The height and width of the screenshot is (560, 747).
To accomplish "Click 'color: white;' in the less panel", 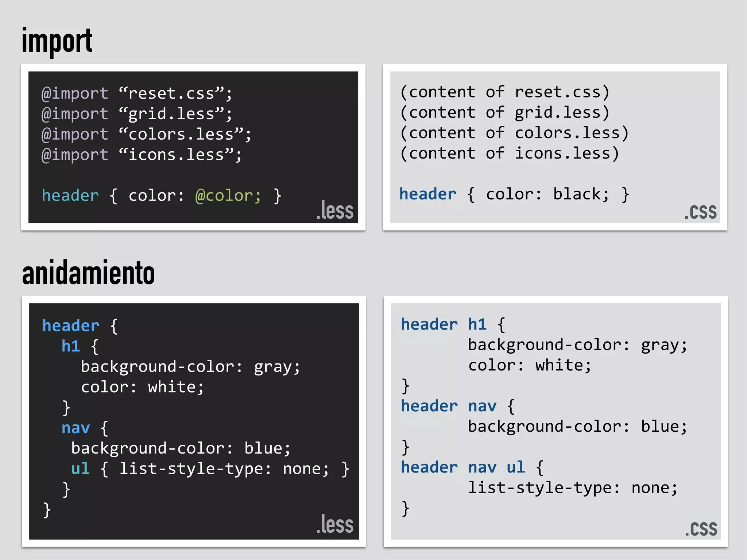I will point(142,387).
